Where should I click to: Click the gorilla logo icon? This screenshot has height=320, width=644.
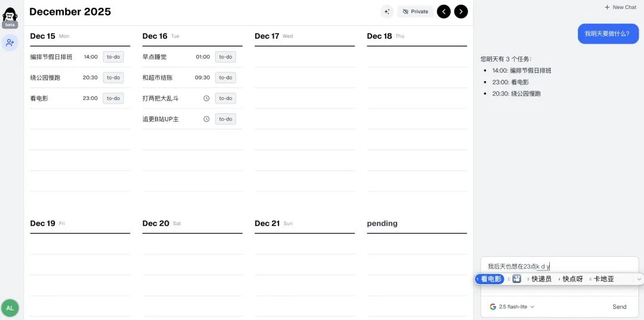point(10,14)
